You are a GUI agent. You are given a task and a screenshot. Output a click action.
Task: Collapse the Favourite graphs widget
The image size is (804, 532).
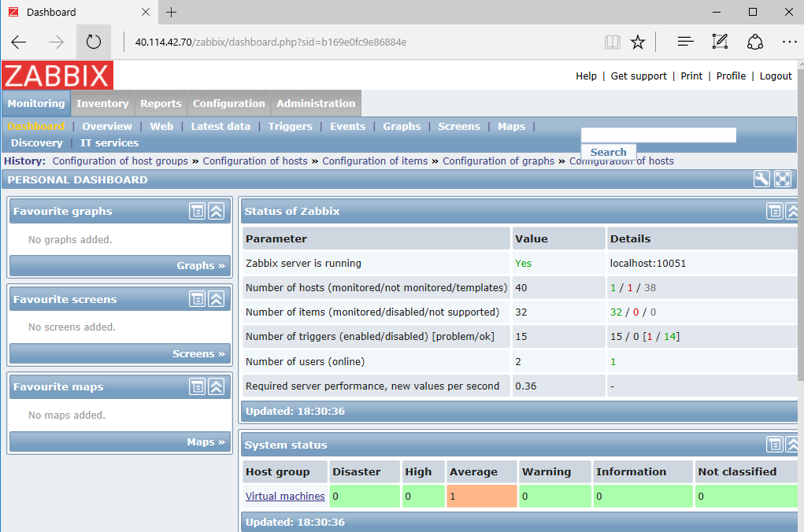[217, 211]
